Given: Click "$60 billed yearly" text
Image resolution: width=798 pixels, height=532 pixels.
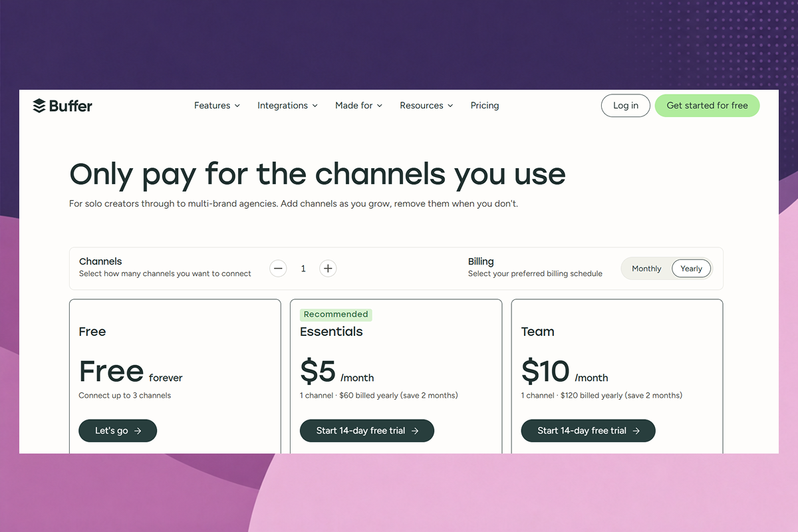Looking at the screenshot, I should pyautogui.click(x=369, y=396).
